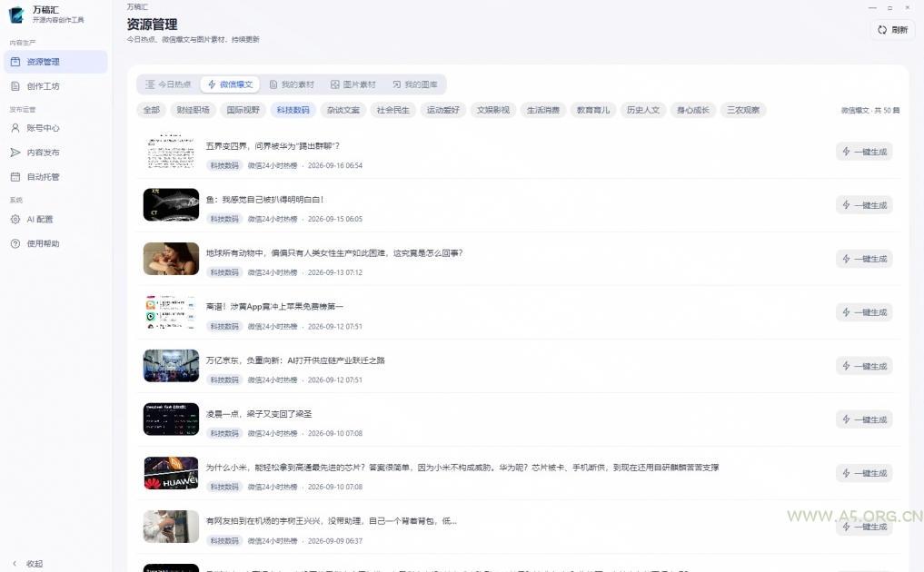Open article title 鱼：我感觉自己被扒得明明白白

[264, 200]
